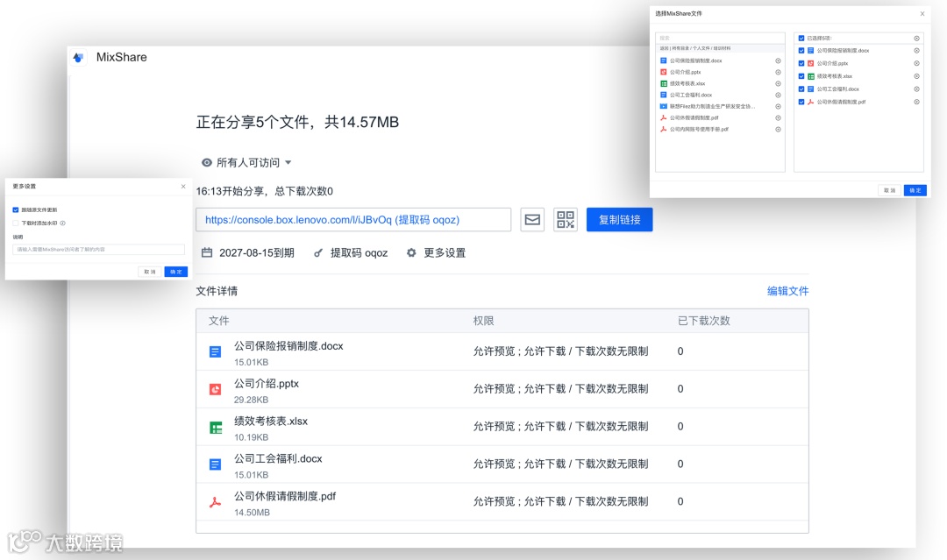Open the email share envelope icon

532,220
